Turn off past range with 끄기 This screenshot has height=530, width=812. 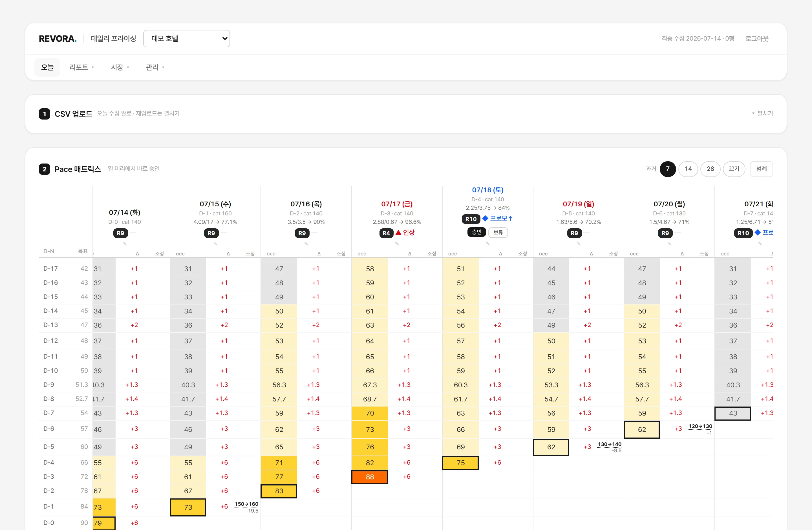tap(734, 169)
